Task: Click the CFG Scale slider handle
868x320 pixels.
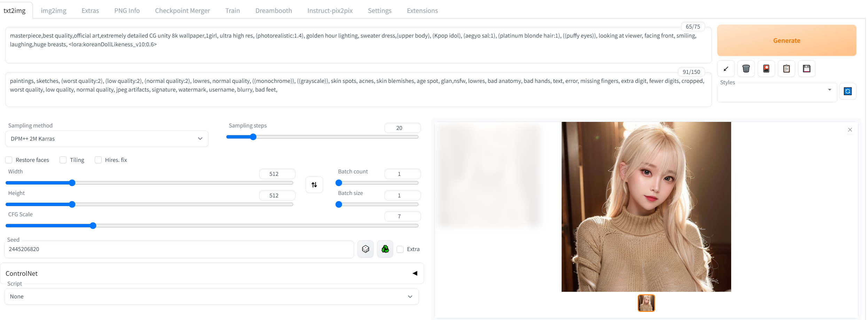Action: click(93, 226)
